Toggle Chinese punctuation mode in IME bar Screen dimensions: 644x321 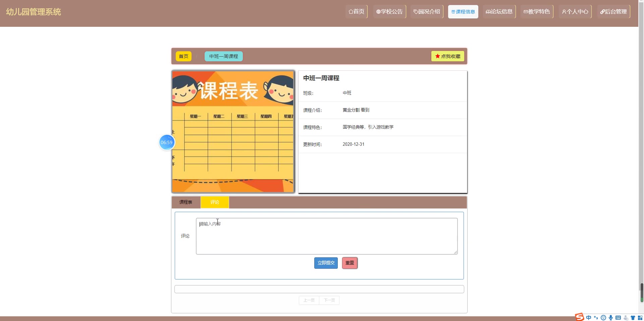click(x=596, y=318)
